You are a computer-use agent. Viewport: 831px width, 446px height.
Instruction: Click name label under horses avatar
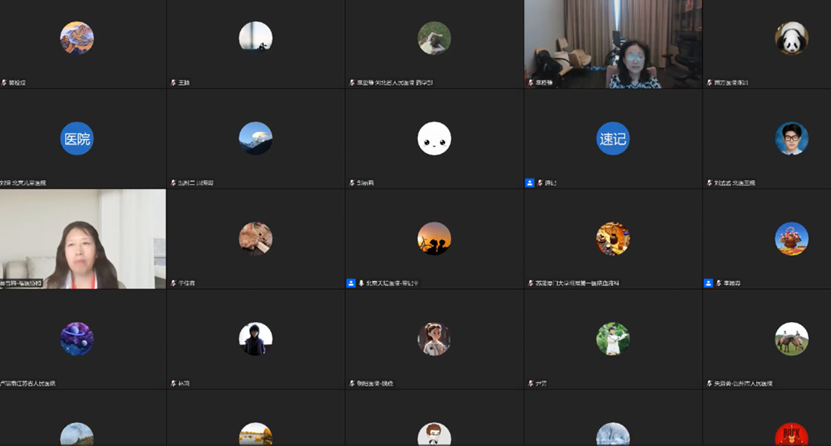coord(743,383)
